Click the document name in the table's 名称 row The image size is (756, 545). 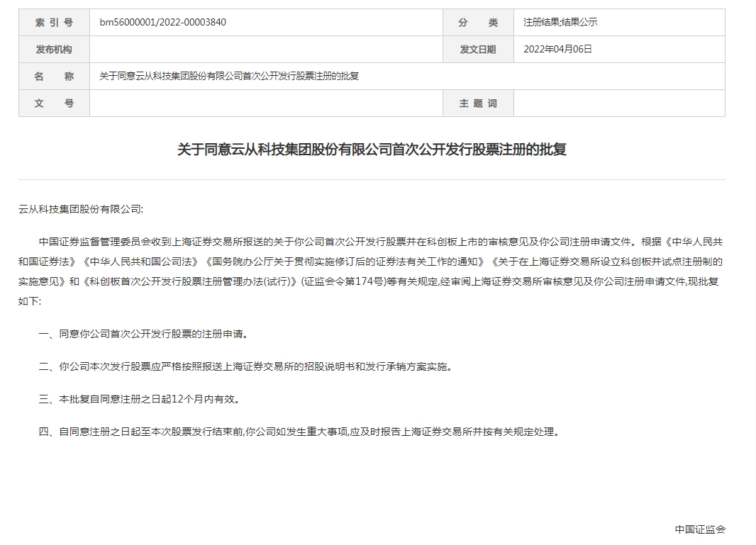(x=229, y=76)
